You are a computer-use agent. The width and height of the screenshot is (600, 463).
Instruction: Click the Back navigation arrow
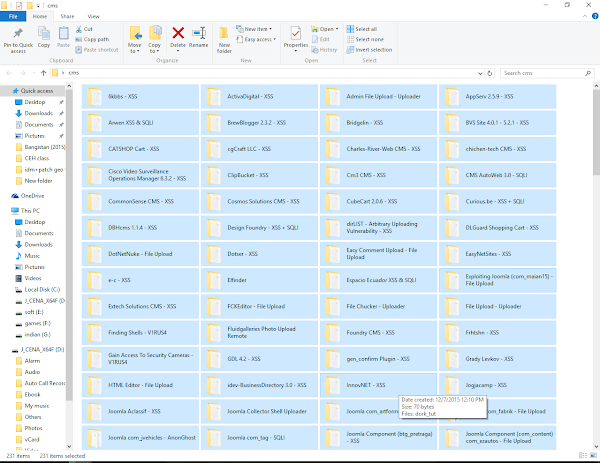tap(9, 73)
